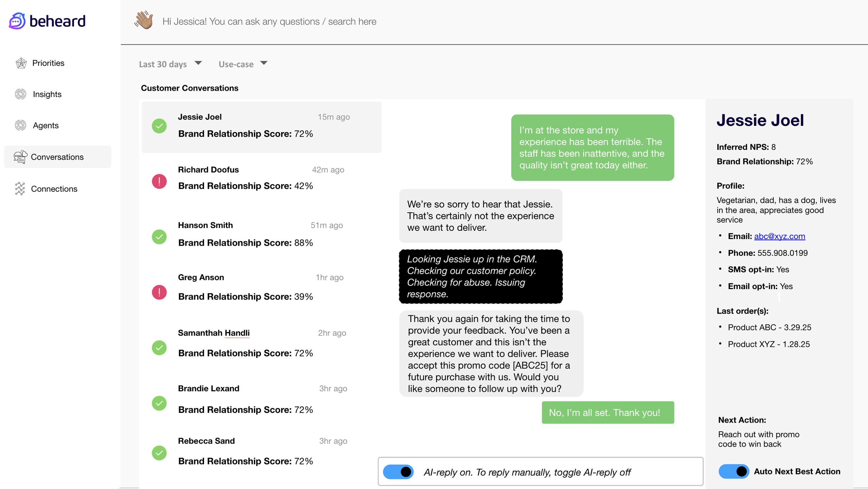Click Richard Doofus red alert icon

pos(159,181)
